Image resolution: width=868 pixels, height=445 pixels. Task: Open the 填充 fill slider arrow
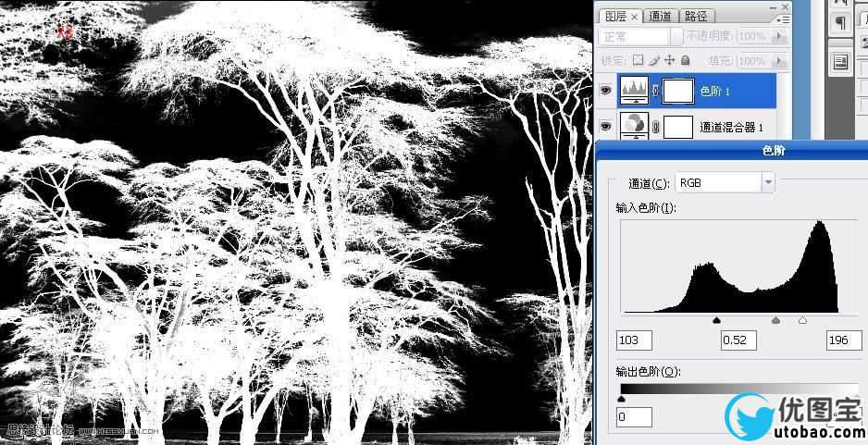[x=780, y=60]
